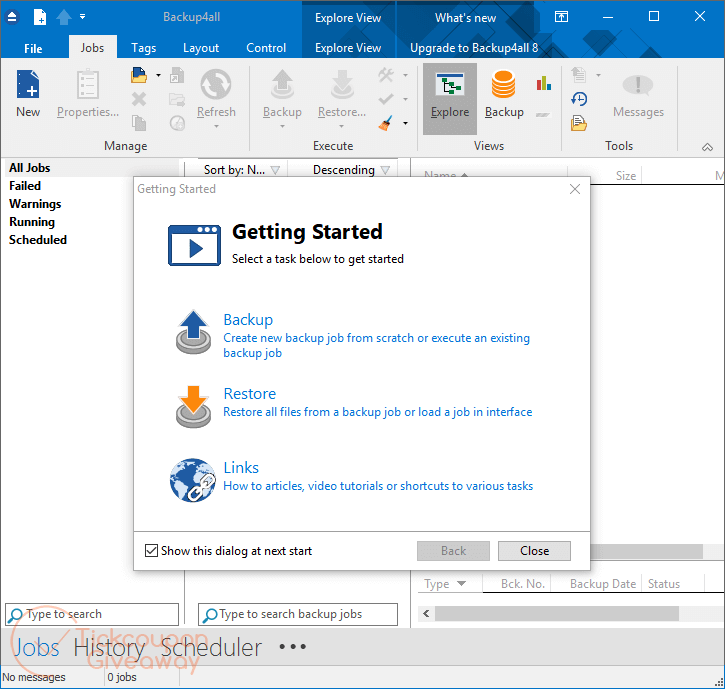Click the horizontal scrollbar left arrow

point(426,614)
